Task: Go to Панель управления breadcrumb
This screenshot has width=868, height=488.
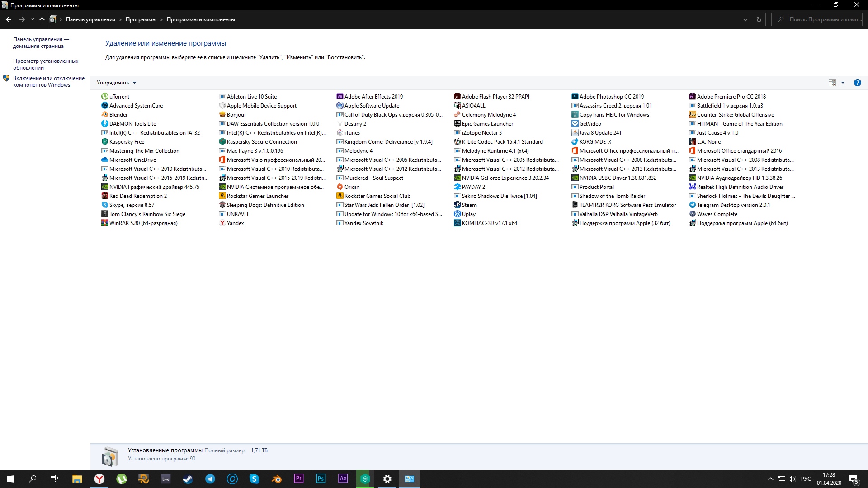Action: click(90, 19)
